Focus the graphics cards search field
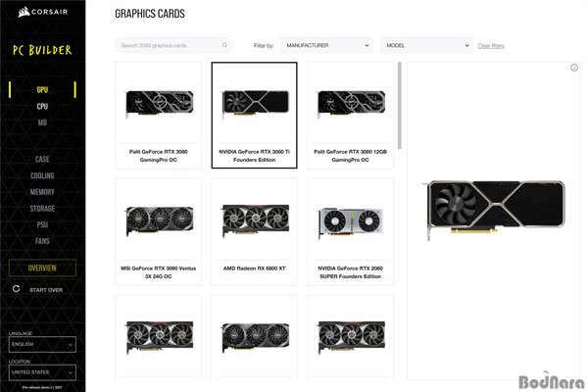The image size is (588, 392). tap(174, 45)
